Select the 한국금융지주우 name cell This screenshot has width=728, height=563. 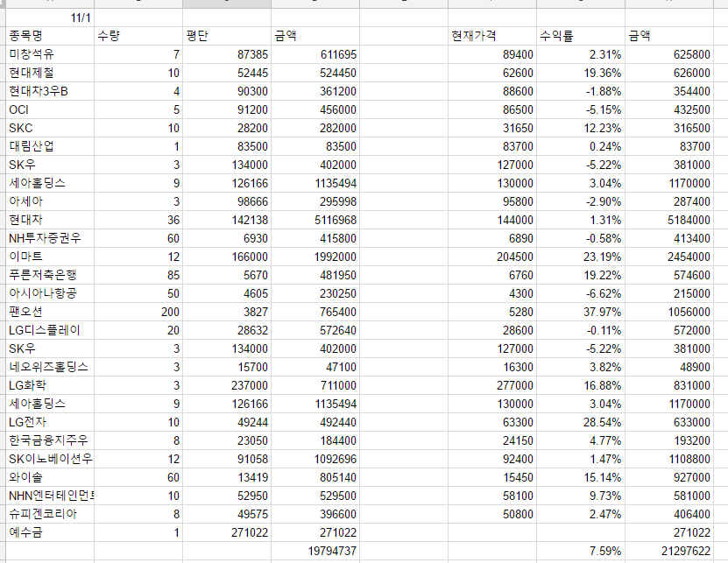pyautogui.click(x=50, y=440)
